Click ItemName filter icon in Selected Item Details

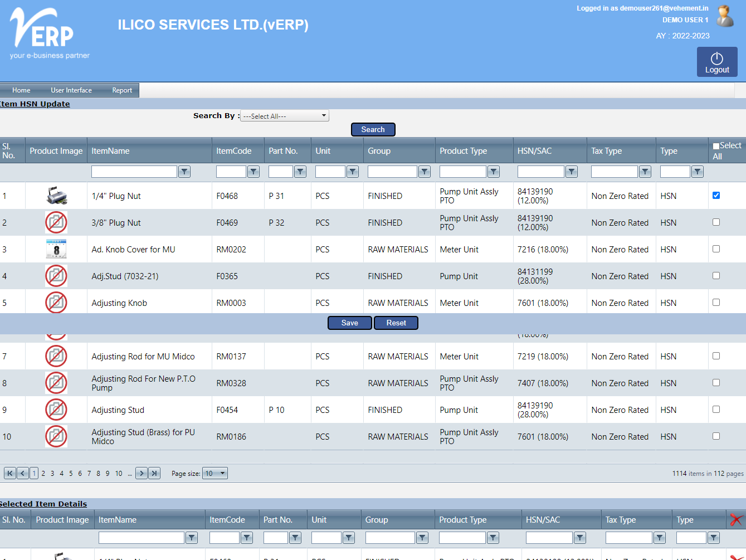pyautogui.click(x=192, y=538)
